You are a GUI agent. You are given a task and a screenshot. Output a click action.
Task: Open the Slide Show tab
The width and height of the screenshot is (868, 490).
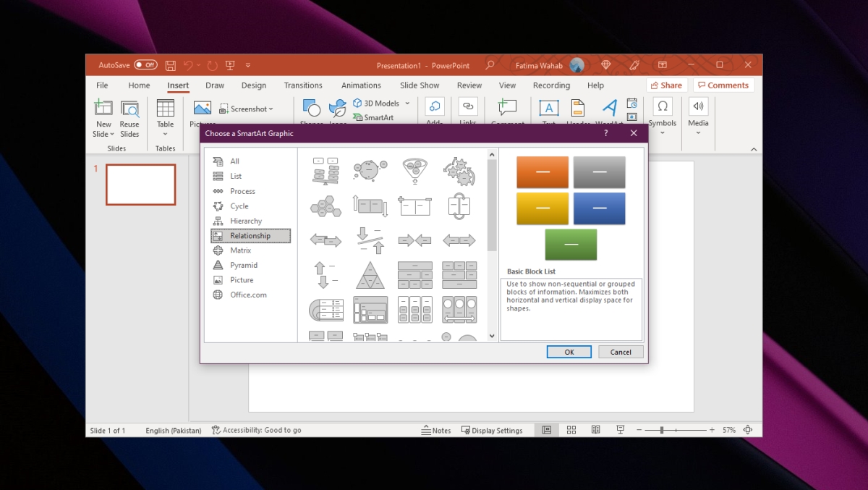pyautogui.click(x=420, y=85)
